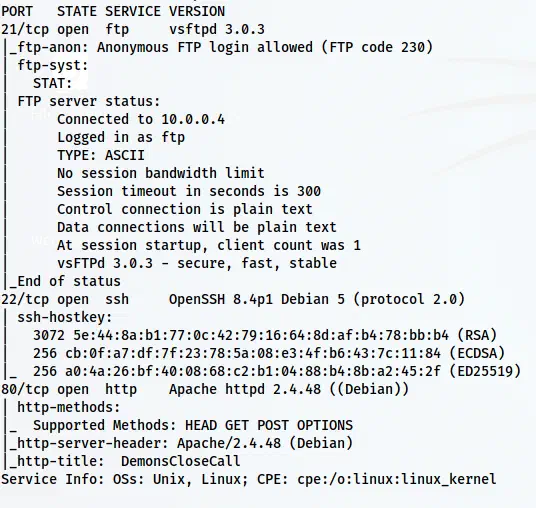The width and height of the screenshot is (536, 508).
Task: Select the 21/tcp port entry
Action: tap(25, 29)
